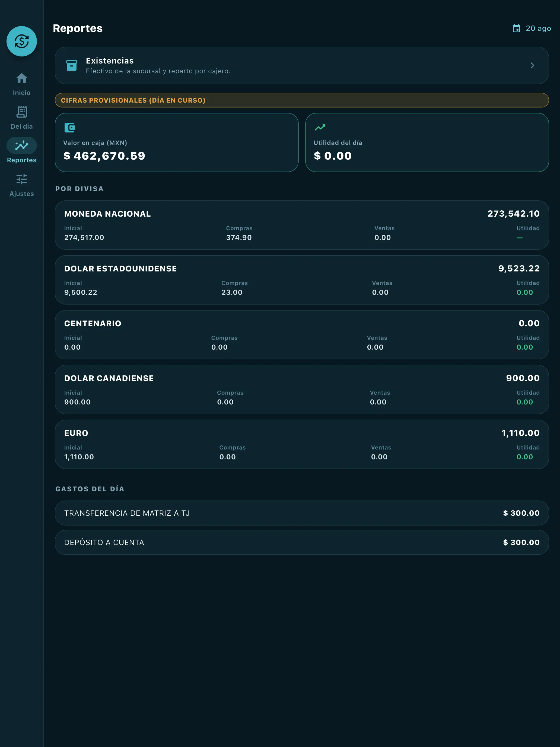
Task: Open the Existencias report title
Action: click(x=110, y=61)
